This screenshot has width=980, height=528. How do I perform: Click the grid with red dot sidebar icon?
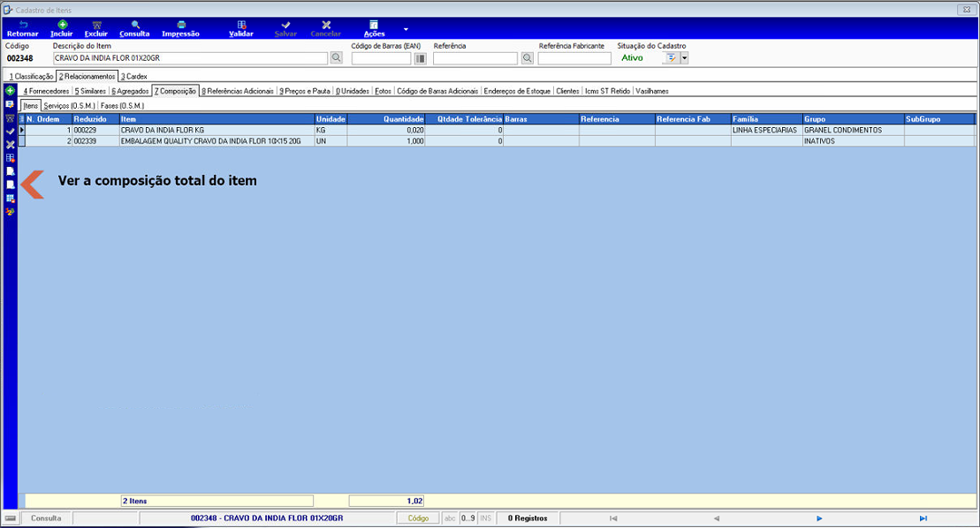(10, 158)
